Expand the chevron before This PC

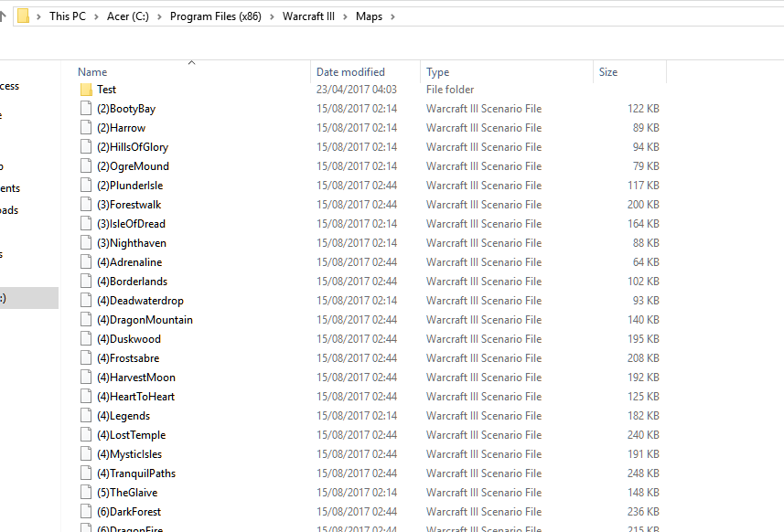tap(38, 16)
